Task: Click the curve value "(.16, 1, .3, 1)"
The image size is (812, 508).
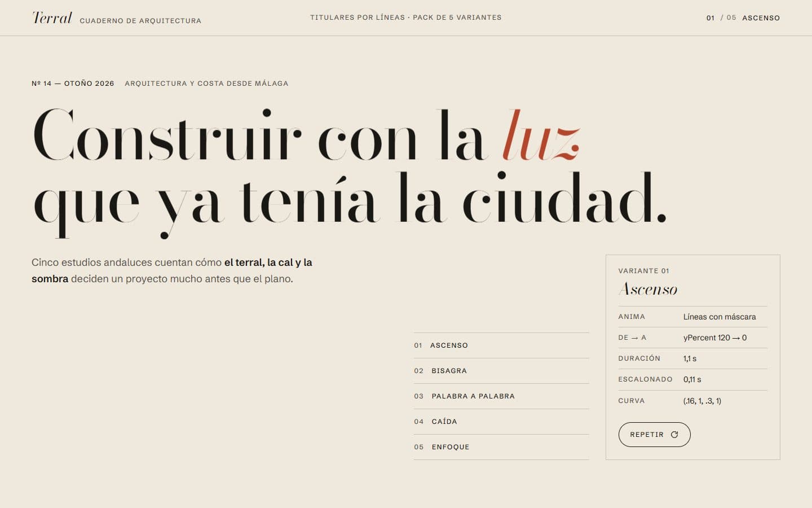Action: pos(702,401)
